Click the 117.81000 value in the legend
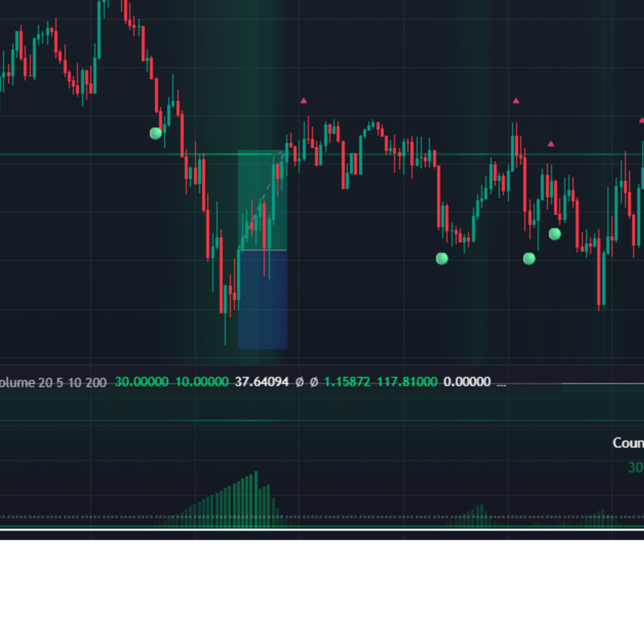 pos(407,382)
